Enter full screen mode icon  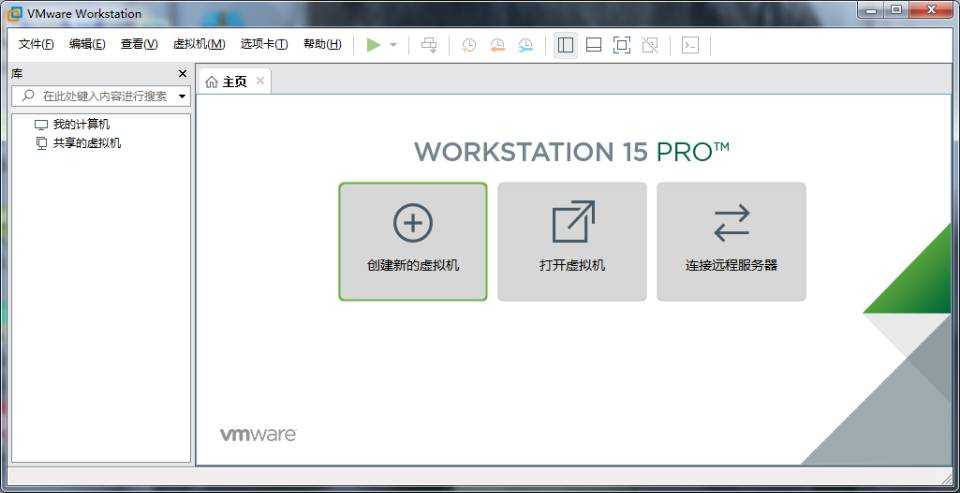point(621,45)
